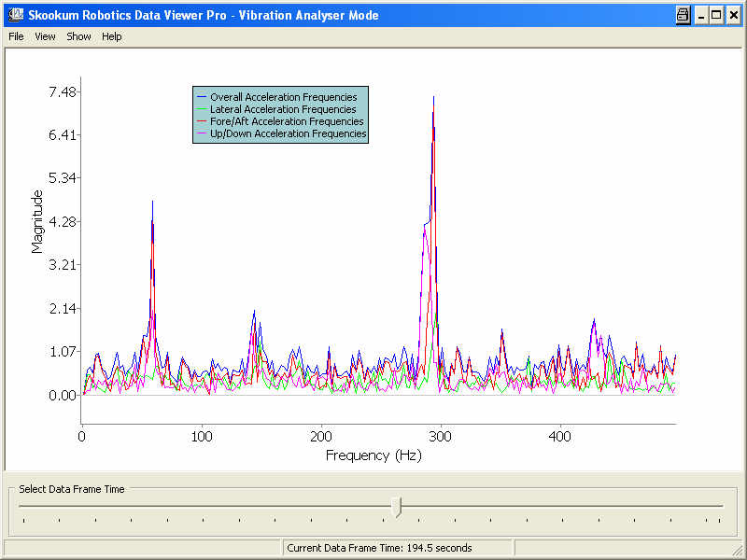
Task: Click the 5.34 magnitude axis value
Action: click(63, 178)
